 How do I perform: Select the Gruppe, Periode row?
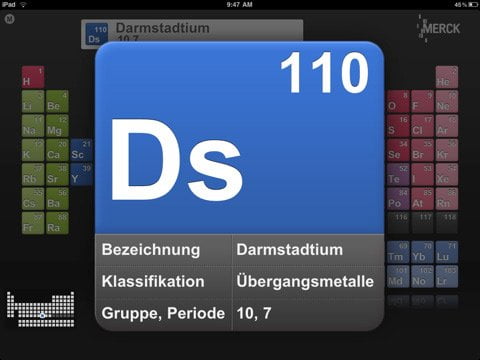pos(240,313)
